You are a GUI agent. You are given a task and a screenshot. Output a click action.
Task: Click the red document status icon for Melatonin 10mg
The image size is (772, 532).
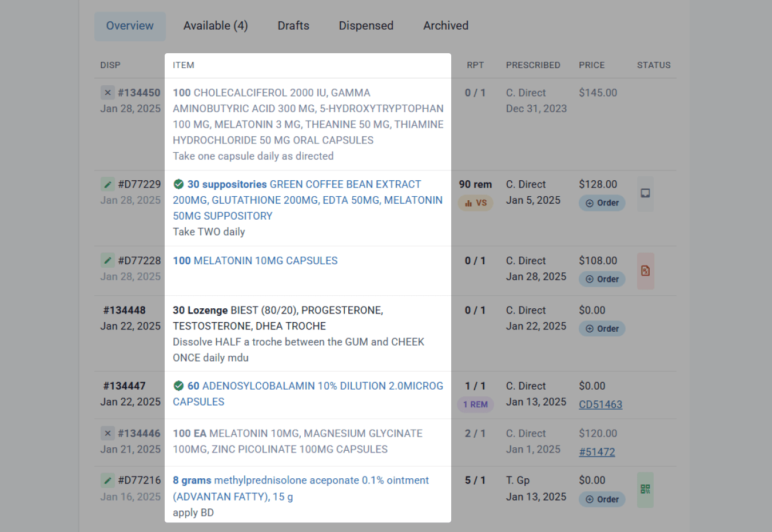click(x=645, y=271)
